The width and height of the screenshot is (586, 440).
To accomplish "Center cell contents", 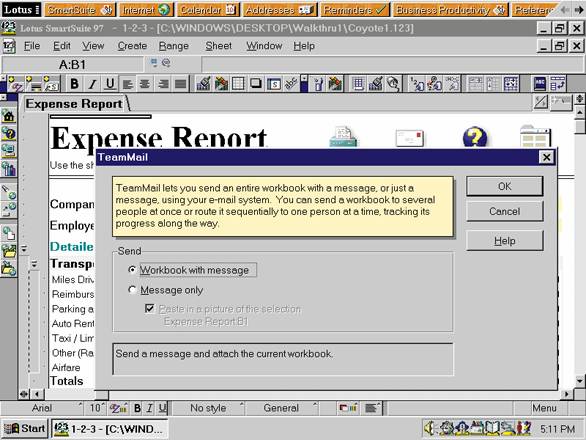I will pyautogui.click(x=145, y=84).
